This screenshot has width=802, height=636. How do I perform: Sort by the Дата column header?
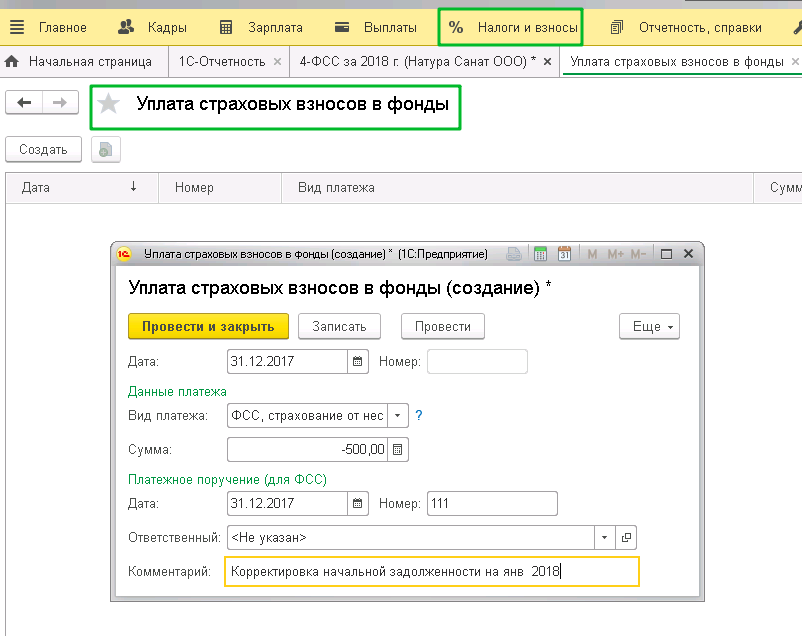click(82, 188)
